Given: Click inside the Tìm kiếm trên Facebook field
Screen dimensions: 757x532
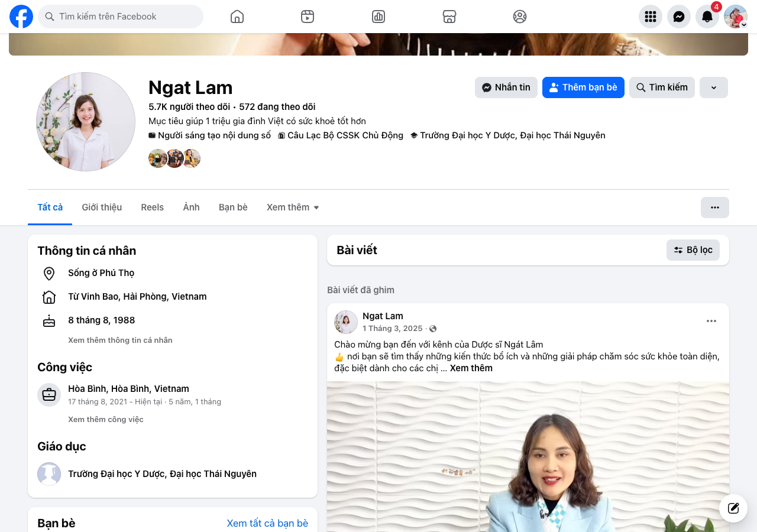Looking at the screenshot, I should pyautogui.click(x=121, y=17).
